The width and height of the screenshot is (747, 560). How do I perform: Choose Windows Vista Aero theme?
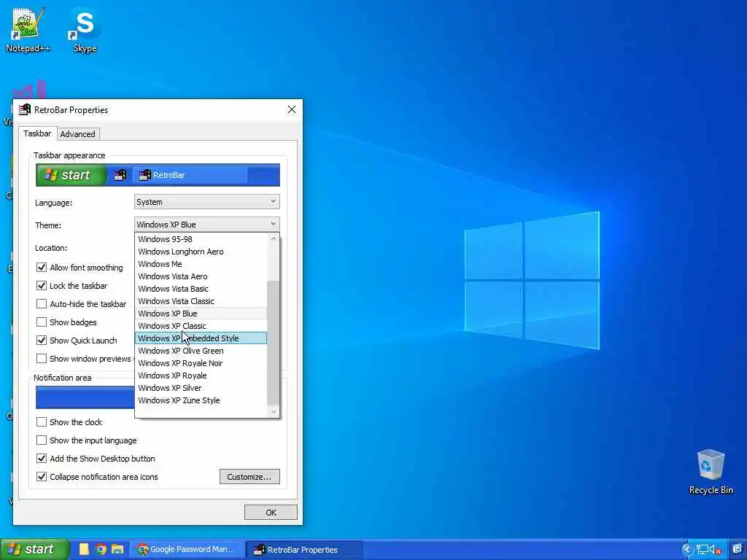201,276
